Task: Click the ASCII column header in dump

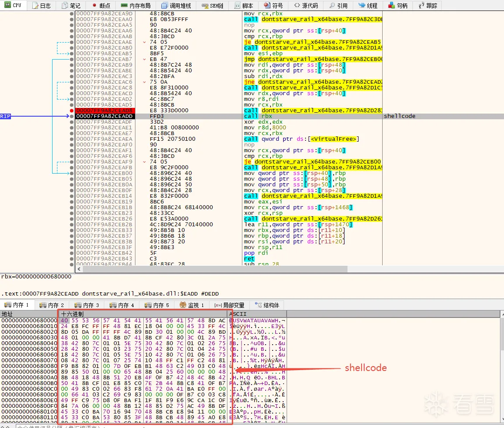Action: pyautogui.click(x=257, y=314)
